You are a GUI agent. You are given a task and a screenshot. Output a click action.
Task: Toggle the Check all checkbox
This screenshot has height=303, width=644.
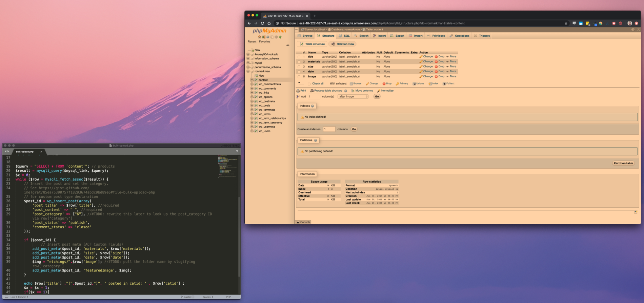pos(309,84)
